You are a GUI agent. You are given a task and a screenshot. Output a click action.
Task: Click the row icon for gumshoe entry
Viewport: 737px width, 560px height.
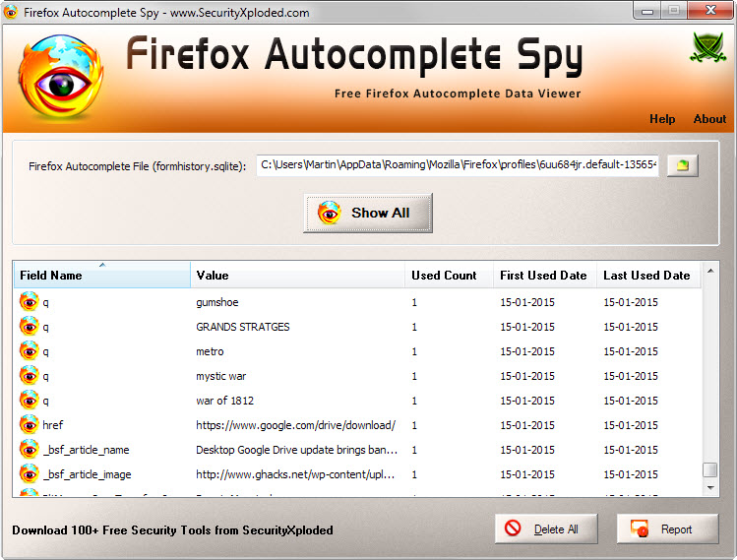click(x=30, y=302)
